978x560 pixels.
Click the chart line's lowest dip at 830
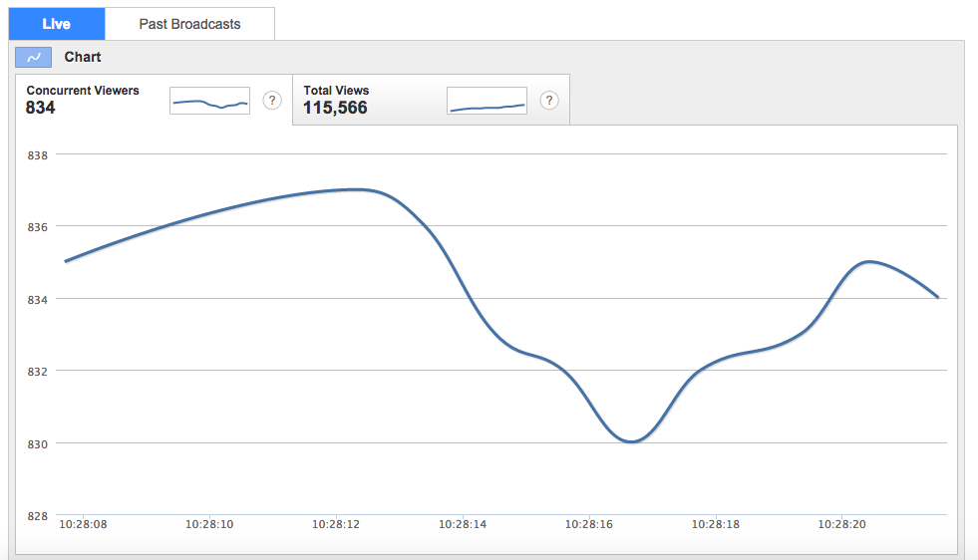[631, 440]
